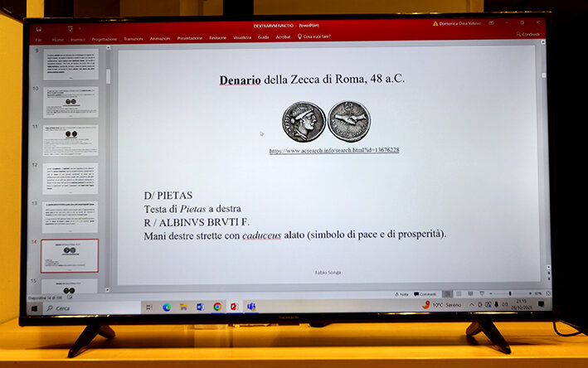Click the 'Diapositiva 14 di 105' status indicator

coord(45,298)
